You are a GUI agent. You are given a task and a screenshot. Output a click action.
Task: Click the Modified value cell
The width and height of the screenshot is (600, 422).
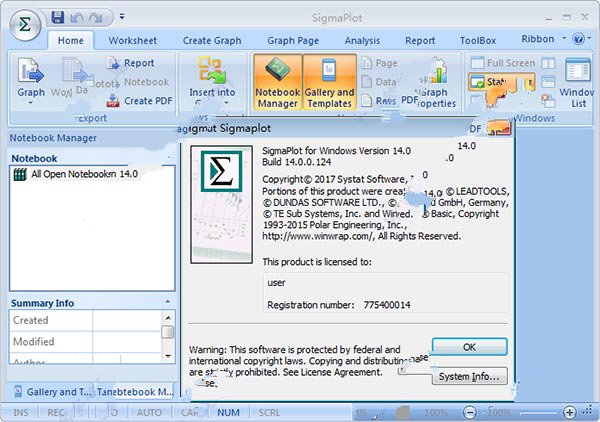[127, 342]
